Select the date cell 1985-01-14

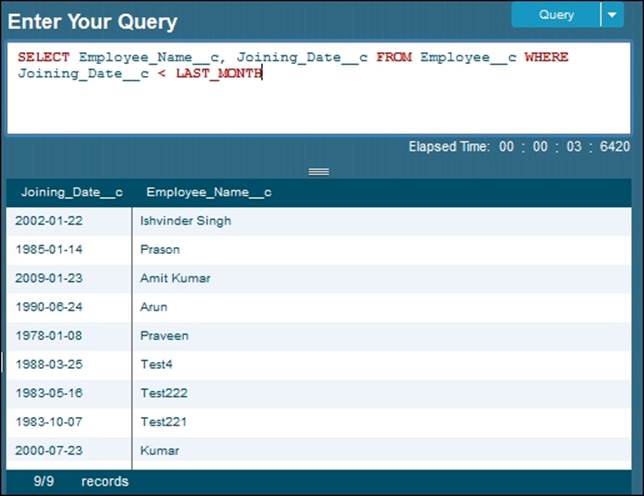click(48, 250)
